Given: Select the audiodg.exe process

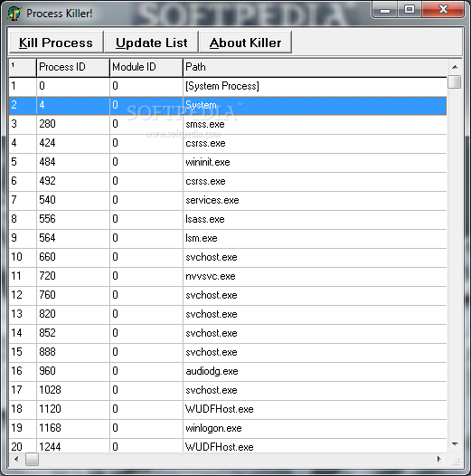Looking at the screenshot, I should point(228,371).
